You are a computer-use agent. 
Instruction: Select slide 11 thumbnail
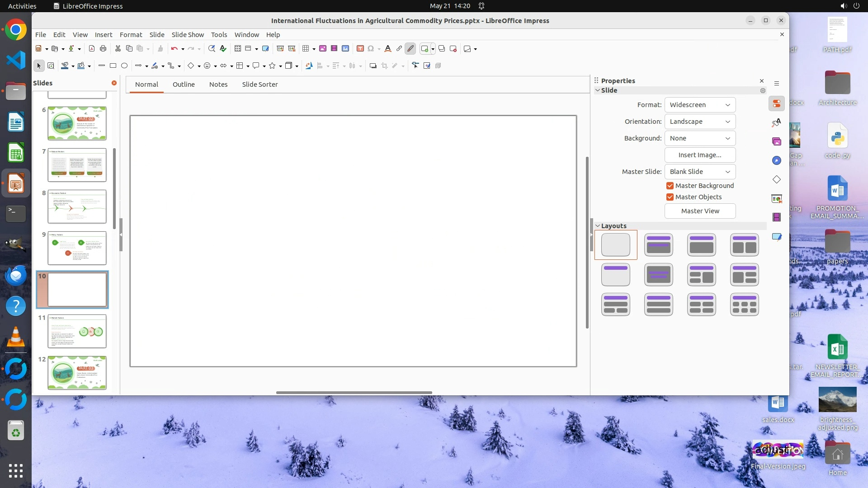point(77,331)
